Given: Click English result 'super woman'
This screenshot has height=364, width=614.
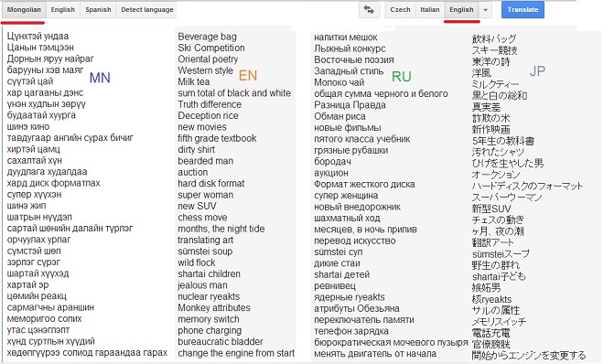Looking at the screenshot, I should click(205, 195).
